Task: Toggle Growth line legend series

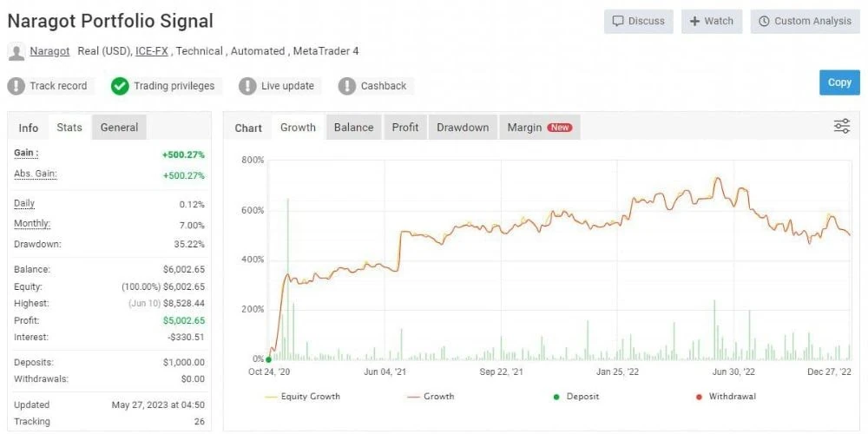Action: [431, 397]
